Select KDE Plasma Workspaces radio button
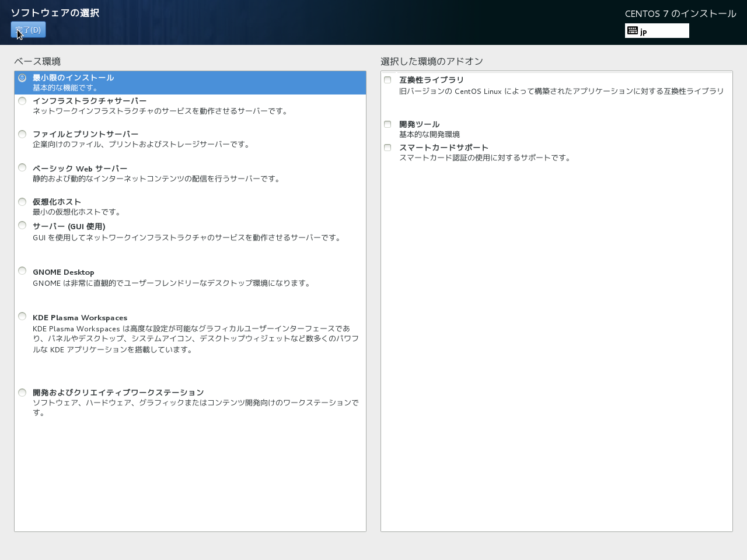The image size is (747, 560). click(22, 316)
